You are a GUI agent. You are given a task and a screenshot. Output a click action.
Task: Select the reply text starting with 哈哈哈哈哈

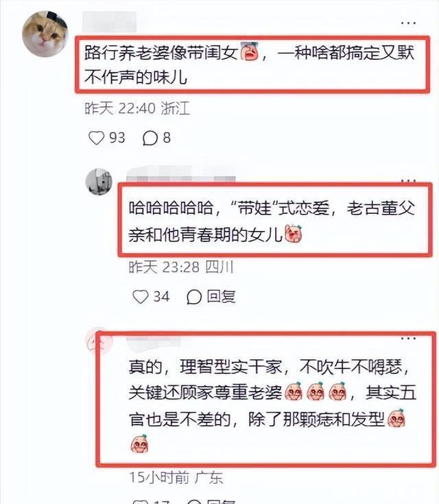point(272,221)
